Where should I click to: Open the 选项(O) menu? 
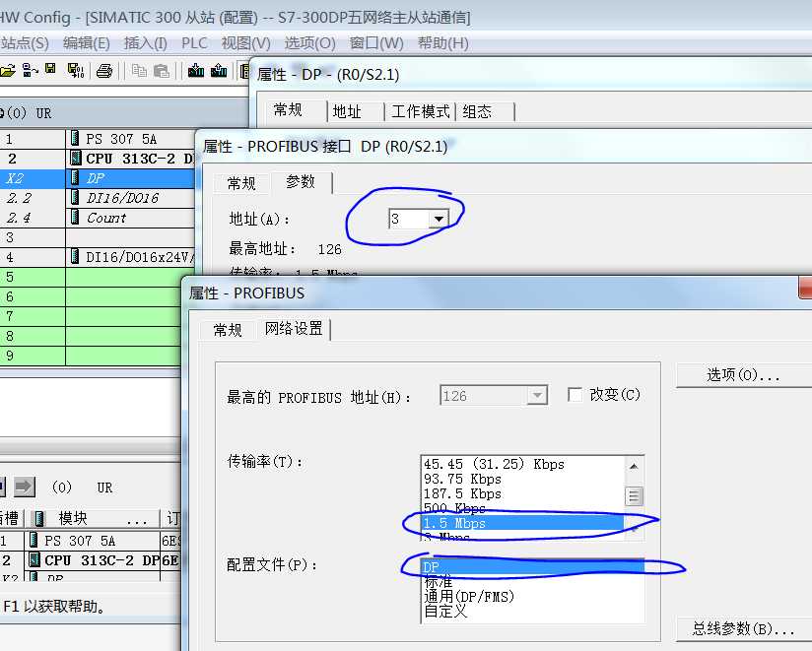(309, 43)
